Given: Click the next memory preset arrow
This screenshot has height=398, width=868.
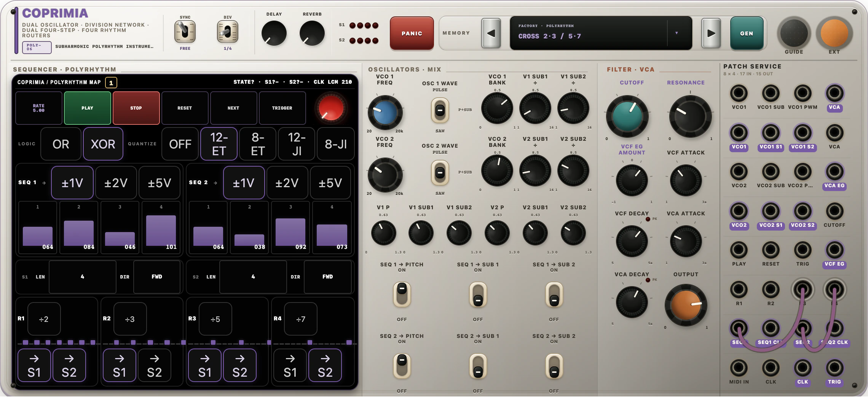Looking at the screenshot, I should tap(711, 33).
